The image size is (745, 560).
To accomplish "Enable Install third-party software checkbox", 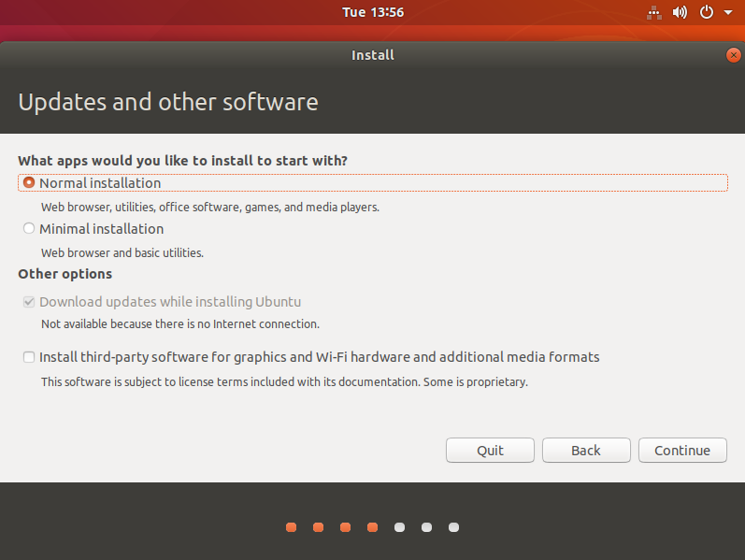I will coord(29,357).
